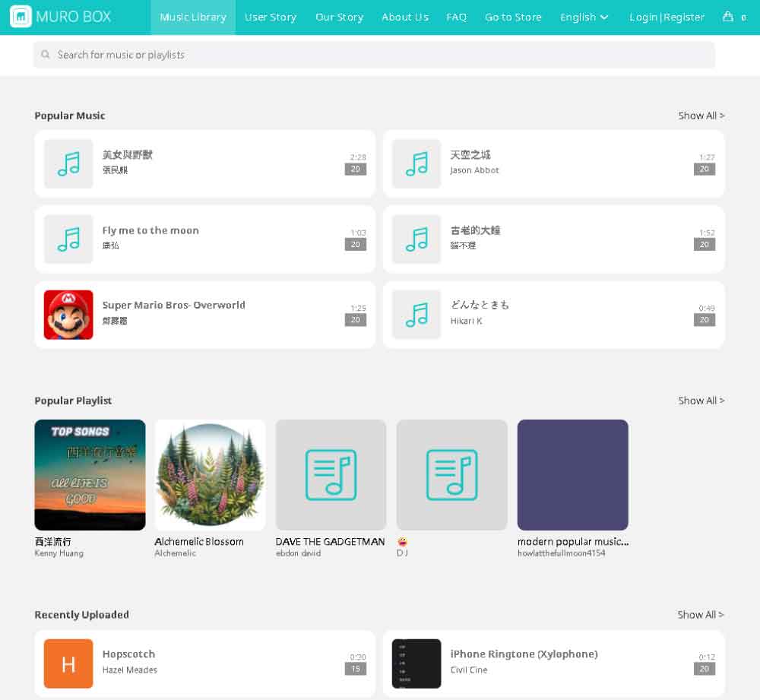
Task: Open the DAVE THE GADGETMAN playlist icon
Action: pos(331,475)
